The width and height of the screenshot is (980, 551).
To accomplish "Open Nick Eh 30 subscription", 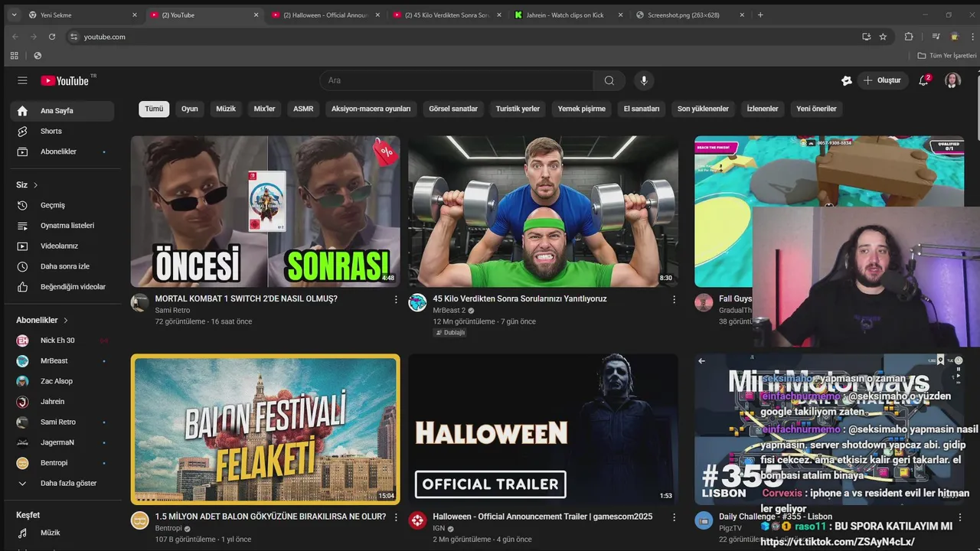I will point(62,341).
